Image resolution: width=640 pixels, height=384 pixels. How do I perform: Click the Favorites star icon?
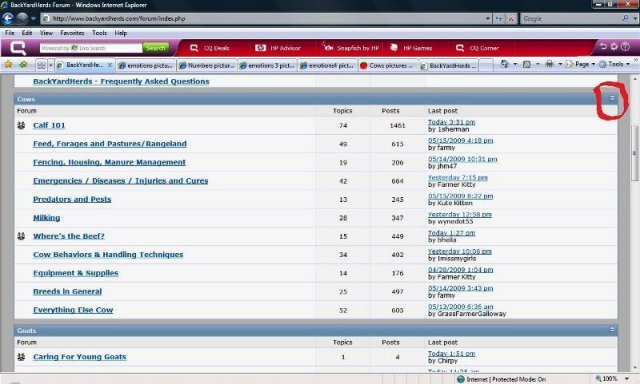[8, 64]
